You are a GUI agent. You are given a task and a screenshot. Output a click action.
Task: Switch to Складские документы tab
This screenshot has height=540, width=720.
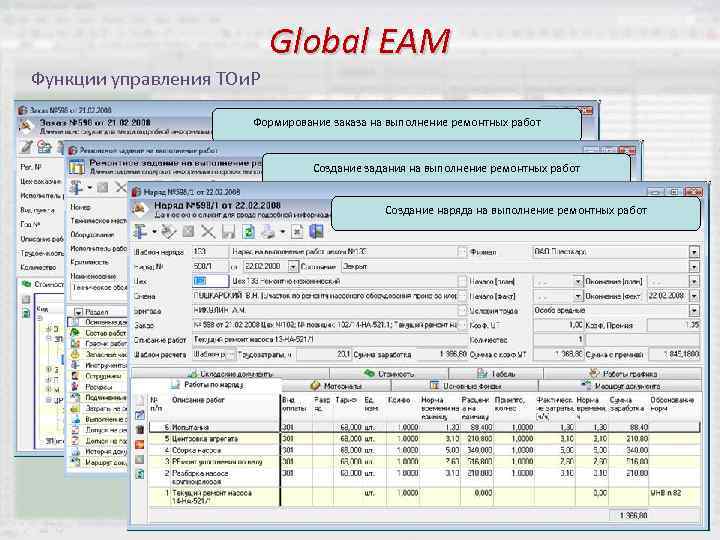pyautogui.click(x=231, y=374)
